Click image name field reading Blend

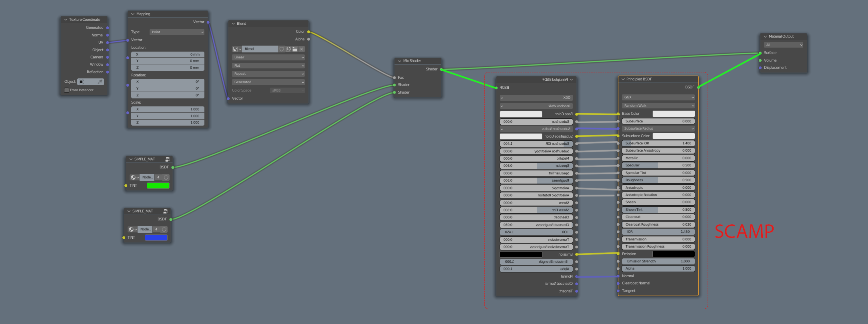pyautogui.click(x=260, y=49)
